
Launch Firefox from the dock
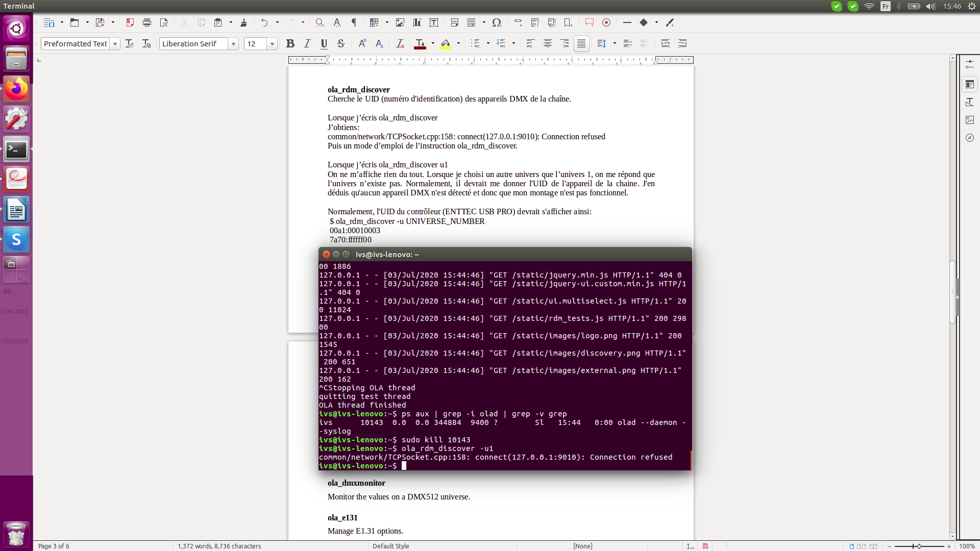click(x=16, y=89)
